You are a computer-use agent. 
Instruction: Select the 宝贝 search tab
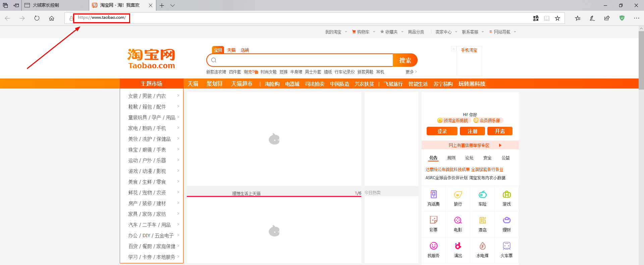click(218, 50)
